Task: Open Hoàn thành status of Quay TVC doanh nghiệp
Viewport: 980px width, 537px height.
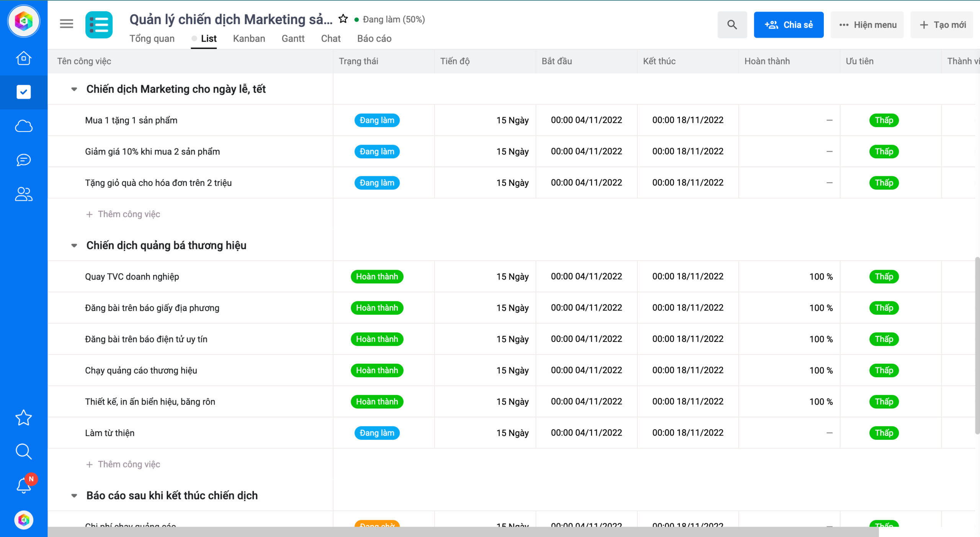Action: pyautogui.click(x=377, y=277)
